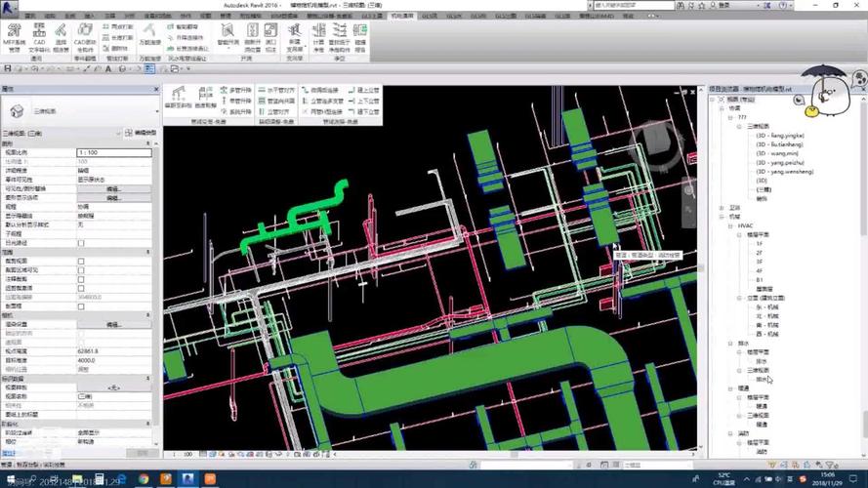Click the 3D house icon in Properties panel
868x488 pixels.
(17, 111)
